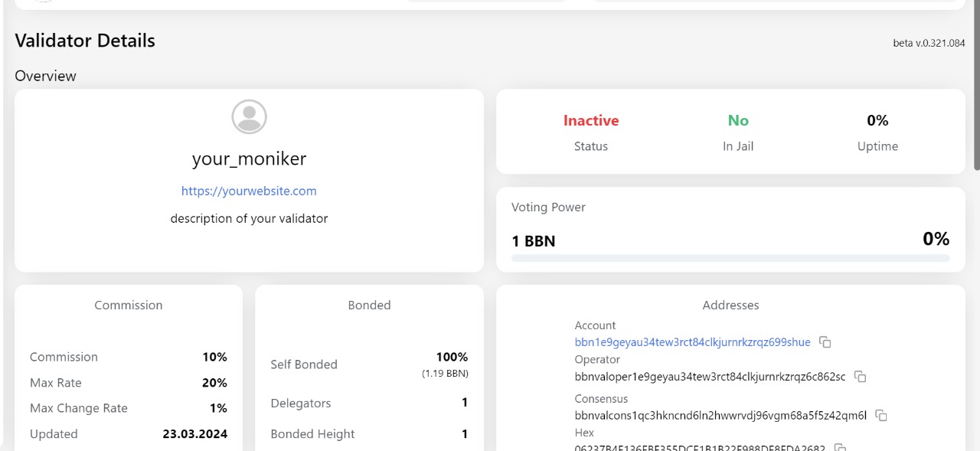
Task: Click the Voting Power progress bar
Action: (730, 258)
